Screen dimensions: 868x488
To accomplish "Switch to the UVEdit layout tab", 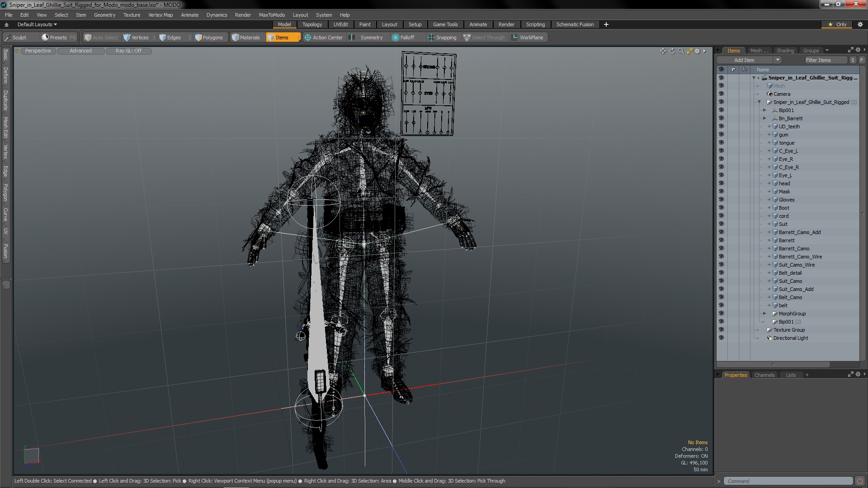I will coord(340,24).
